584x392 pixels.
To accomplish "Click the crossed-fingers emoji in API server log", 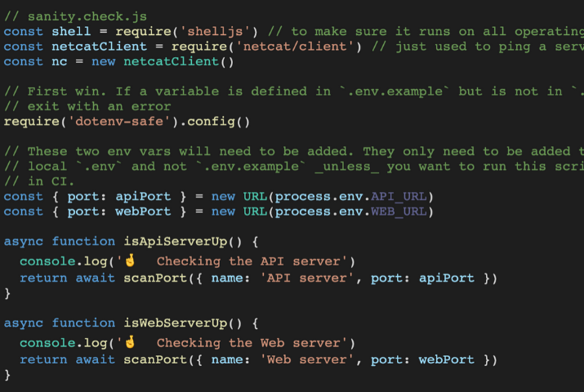I will [129, 261].
